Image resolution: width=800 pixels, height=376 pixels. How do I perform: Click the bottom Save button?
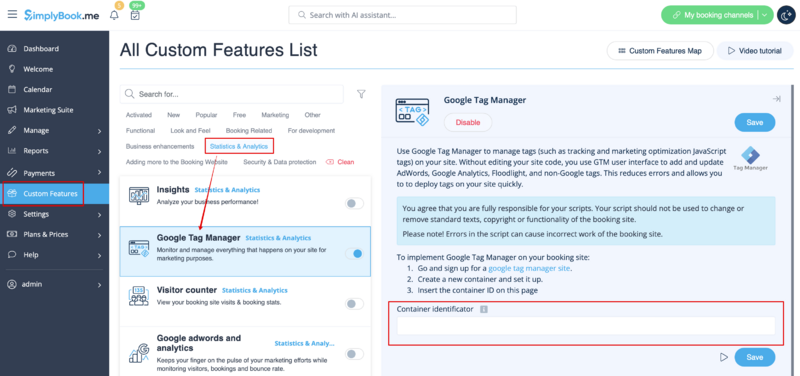[x=755, y=357]
